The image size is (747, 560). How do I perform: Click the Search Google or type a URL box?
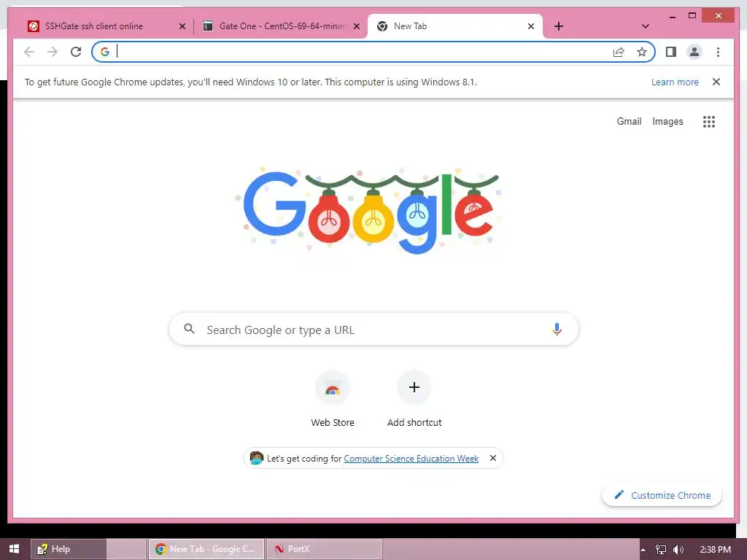(x=373, y=329)
